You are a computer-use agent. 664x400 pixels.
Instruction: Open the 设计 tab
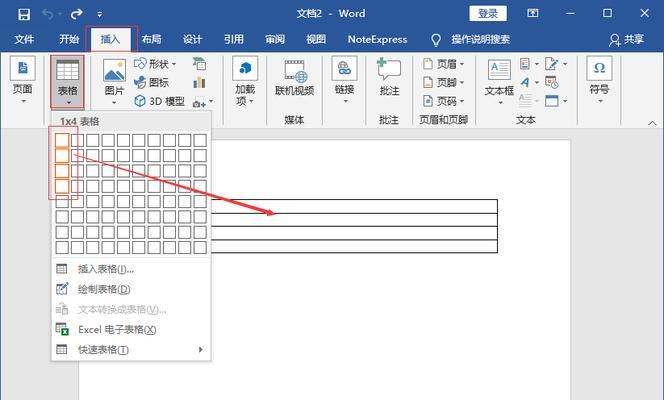pyautogui.click(x=192, y=39)
